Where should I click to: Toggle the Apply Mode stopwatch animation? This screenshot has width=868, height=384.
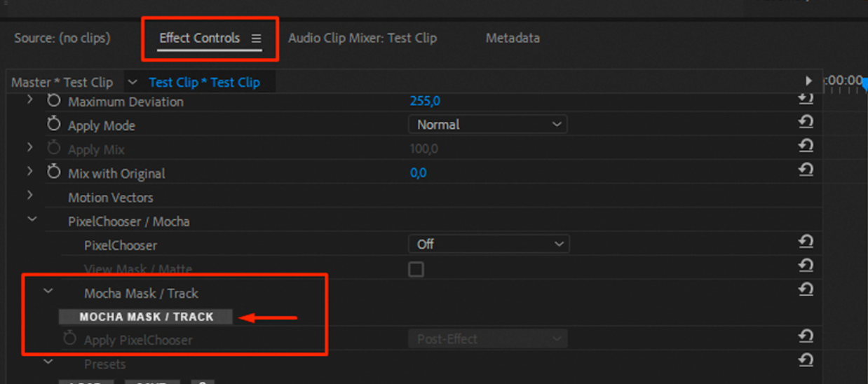[x=54, y=125]
